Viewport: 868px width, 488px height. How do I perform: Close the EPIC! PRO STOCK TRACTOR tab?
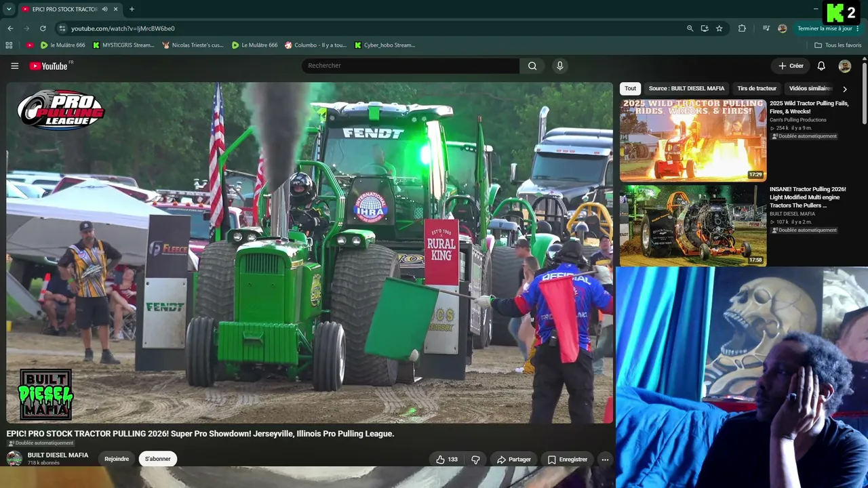[x=116, y=9]
